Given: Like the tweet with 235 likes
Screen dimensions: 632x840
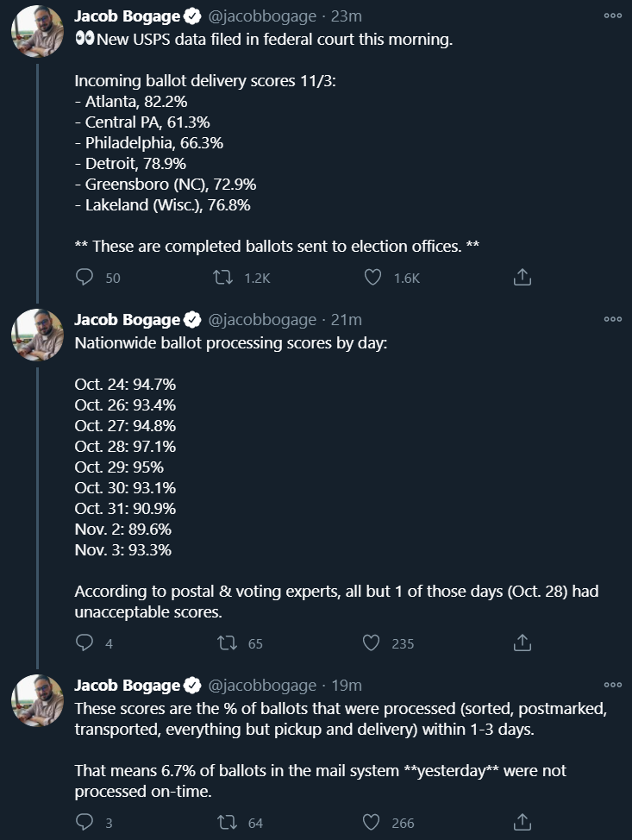Looking at the screenshot, I should (x=371, y=643).
